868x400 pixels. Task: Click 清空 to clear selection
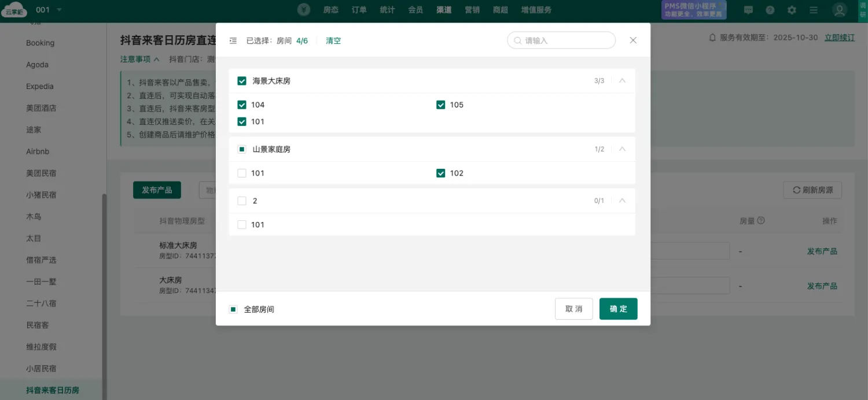click(x=333, y=40)
